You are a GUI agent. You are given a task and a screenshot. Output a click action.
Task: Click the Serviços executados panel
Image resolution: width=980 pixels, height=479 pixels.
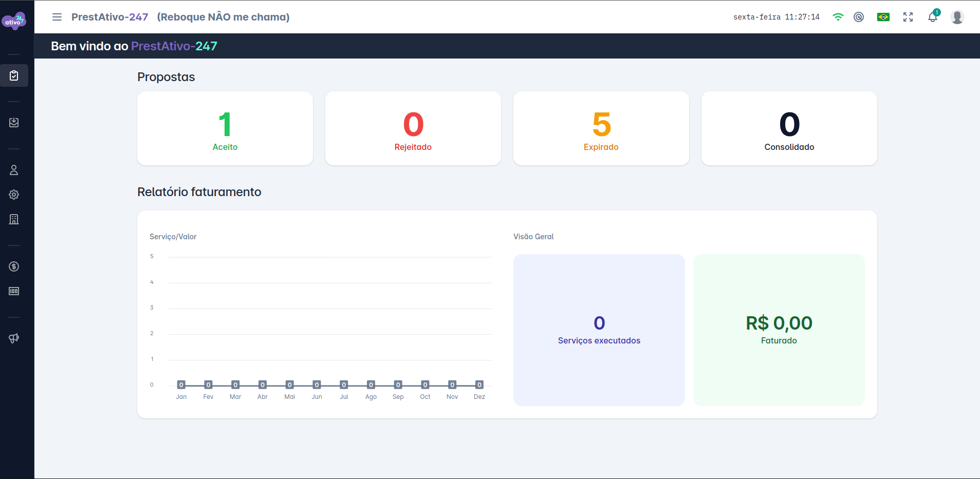click(x=599, y=330)
